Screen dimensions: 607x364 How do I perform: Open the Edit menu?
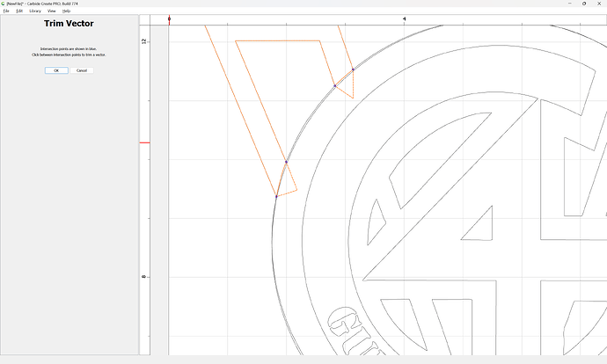click(19, 11)
